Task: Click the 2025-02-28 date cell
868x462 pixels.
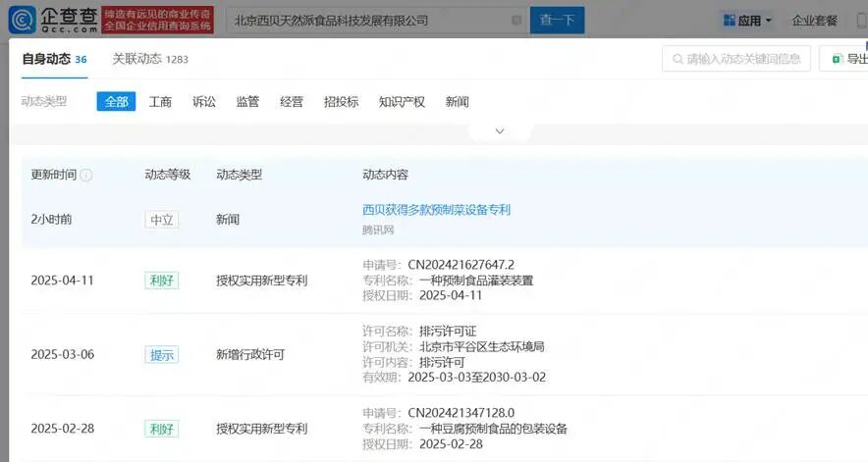Action: point(63,429)
